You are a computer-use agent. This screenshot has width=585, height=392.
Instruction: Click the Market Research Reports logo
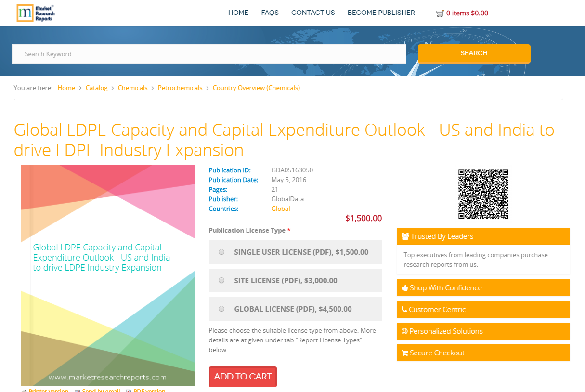click(x=35, y=13)
